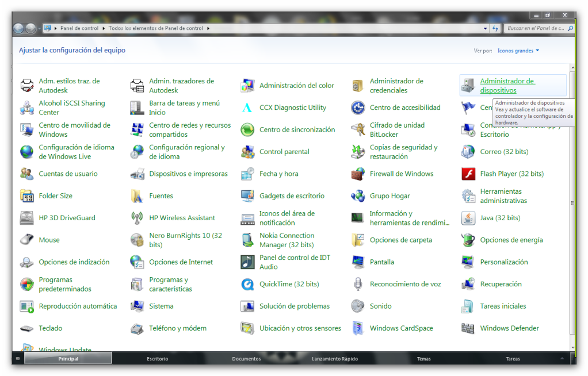Click the vertical scrollbar up arrow

[x=572, y=67]
